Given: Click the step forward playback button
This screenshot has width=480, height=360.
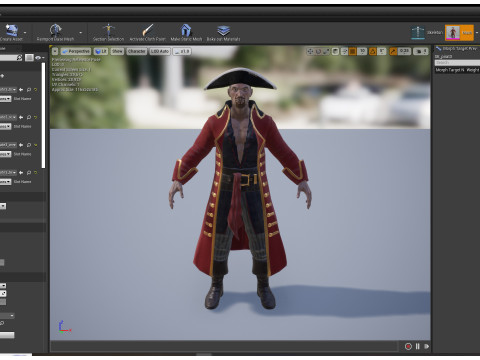Looking at the screenshot, I should pyautogui.click(x=426, y=347).
